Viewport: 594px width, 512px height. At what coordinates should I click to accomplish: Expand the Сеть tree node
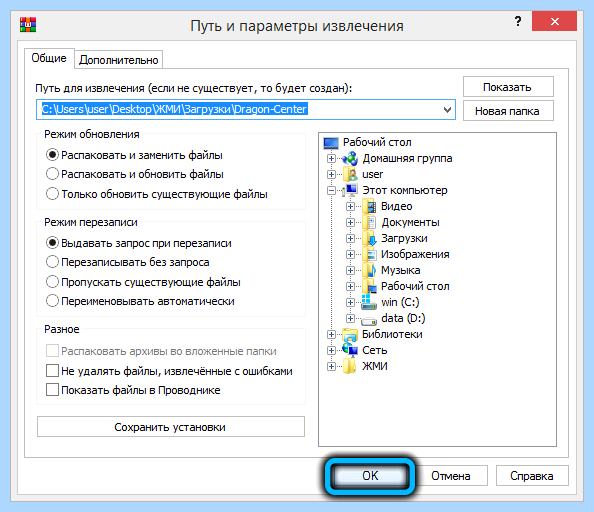click(331, 350)
